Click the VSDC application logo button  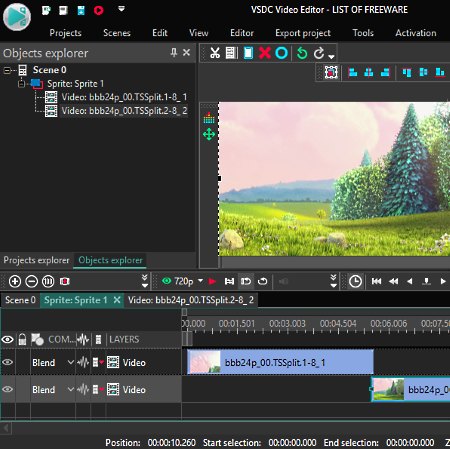pyautogui.click(x=17, y=17)
